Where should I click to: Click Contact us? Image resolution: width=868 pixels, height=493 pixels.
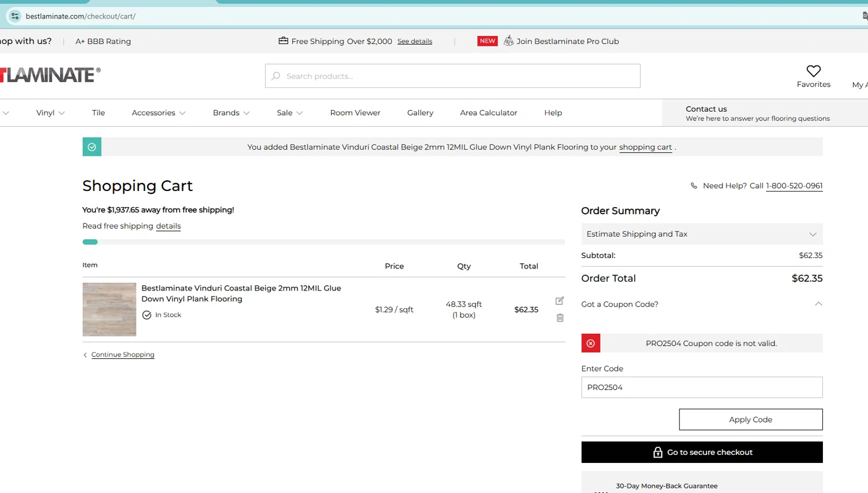coord(706,109)
